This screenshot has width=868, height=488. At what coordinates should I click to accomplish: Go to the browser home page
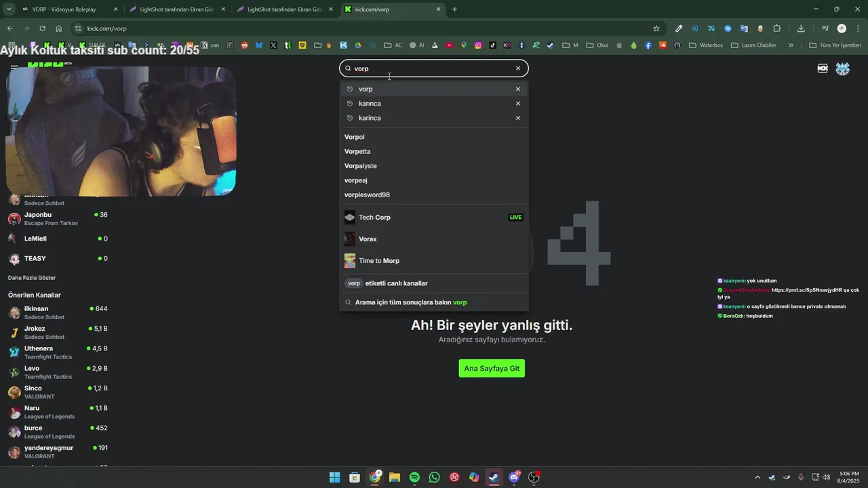pos(59,28)
